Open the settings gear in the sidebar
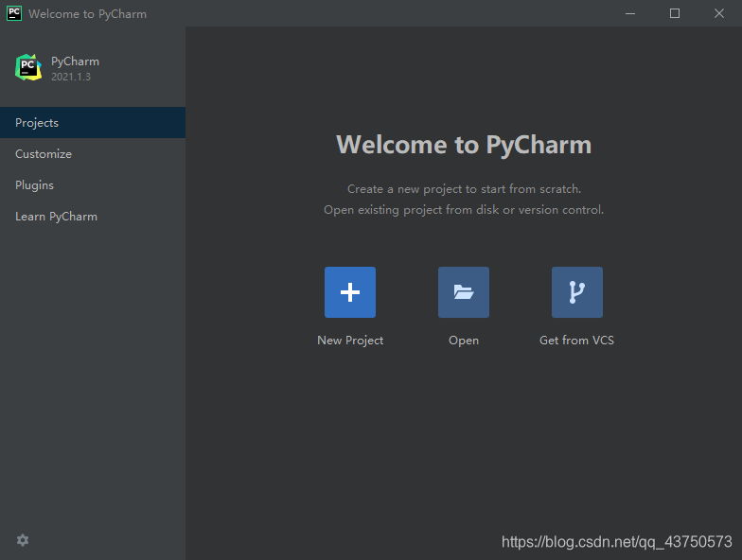Screen dimensions: 742x560 (23, 540)
